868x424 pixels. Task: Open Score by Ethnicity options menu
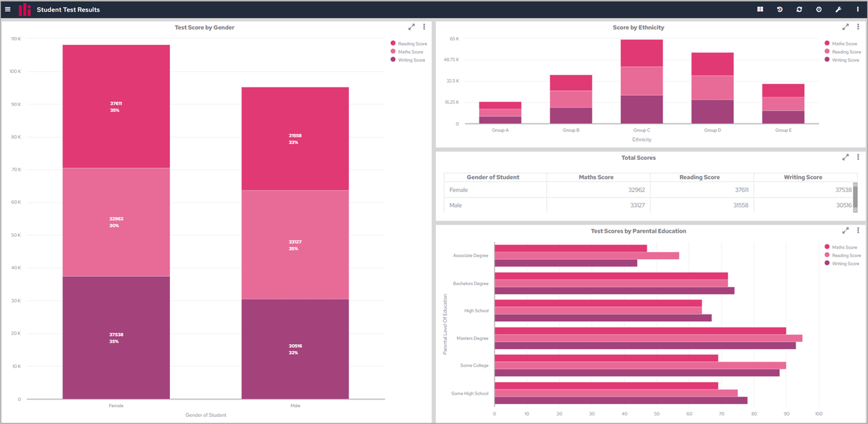pyautogui.click(x=858, y=27)
